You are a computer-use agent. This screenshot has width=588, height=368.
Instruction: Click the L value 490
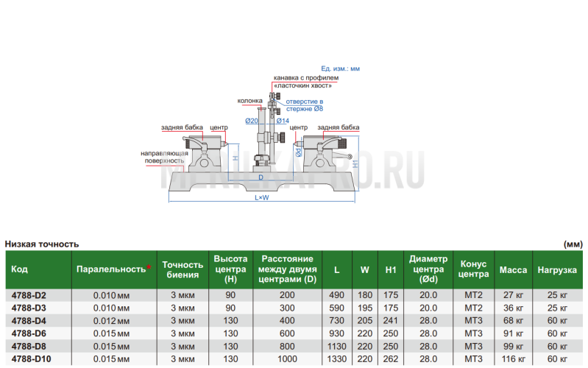337,295
